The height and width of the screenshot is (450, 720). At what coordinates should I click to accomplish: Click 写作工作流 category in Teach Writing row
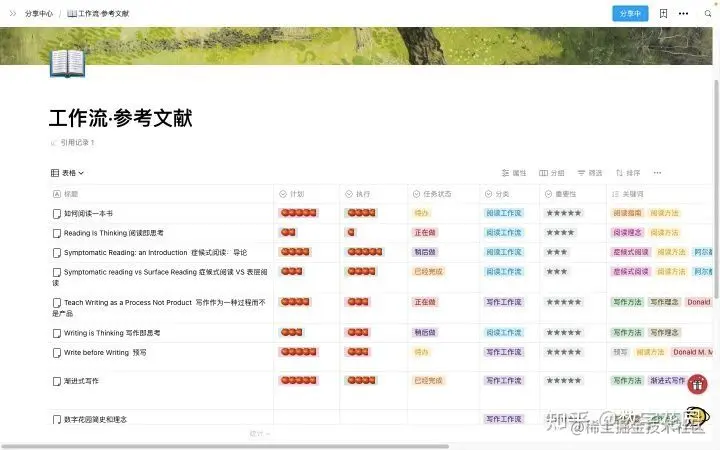tap(504, 302)
